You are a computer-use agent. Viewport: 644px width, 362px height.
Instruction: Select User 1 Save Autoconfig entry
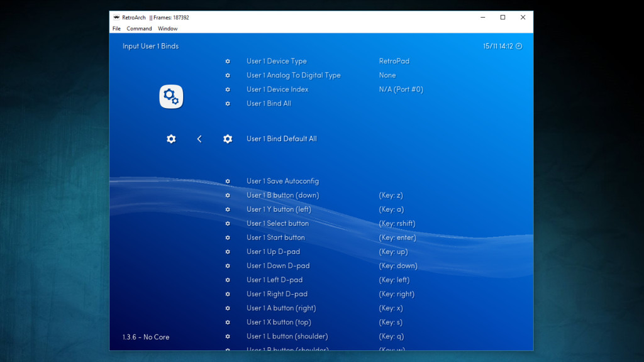(282, 182)
